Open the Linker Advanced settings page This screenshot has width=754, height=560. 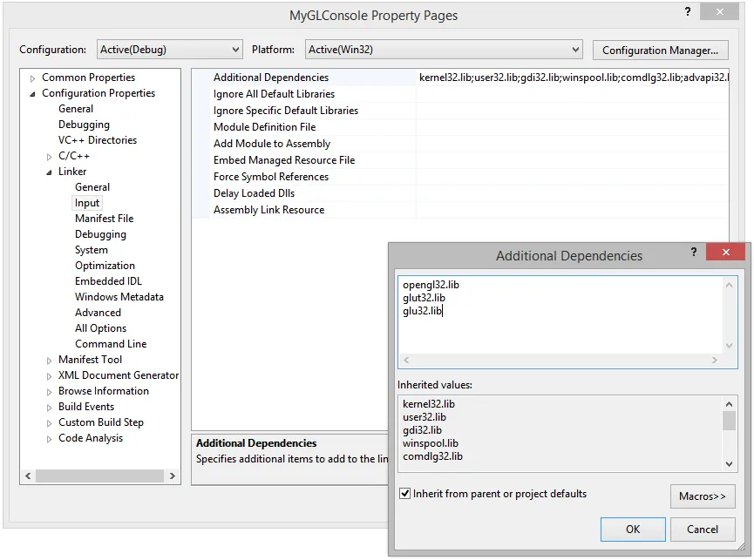[x=97, y=312]
